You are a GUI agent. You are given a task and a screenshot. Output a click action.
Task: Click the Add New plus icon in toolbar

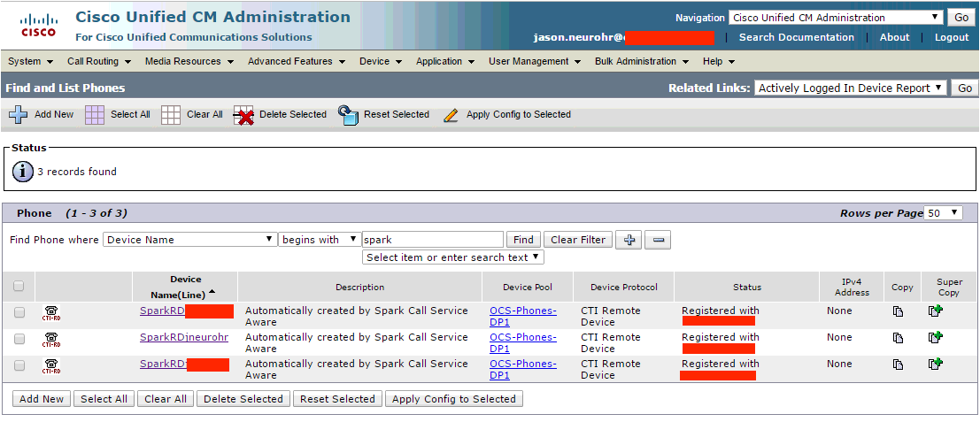pyautogui.click(x=18, y=115)
